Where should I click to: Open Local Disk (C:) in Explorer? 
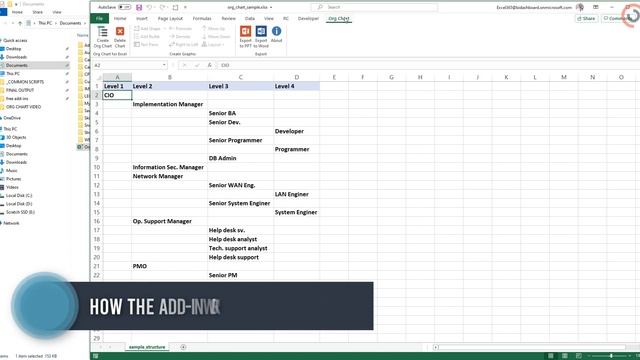pyautogui.click(x=19, y=196)
